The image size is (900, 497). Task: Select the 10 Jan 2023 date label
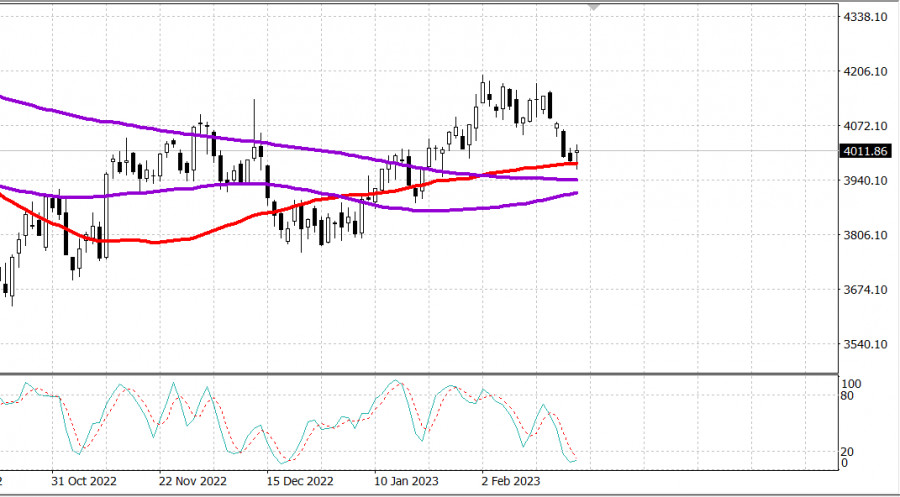coord(407,480)
